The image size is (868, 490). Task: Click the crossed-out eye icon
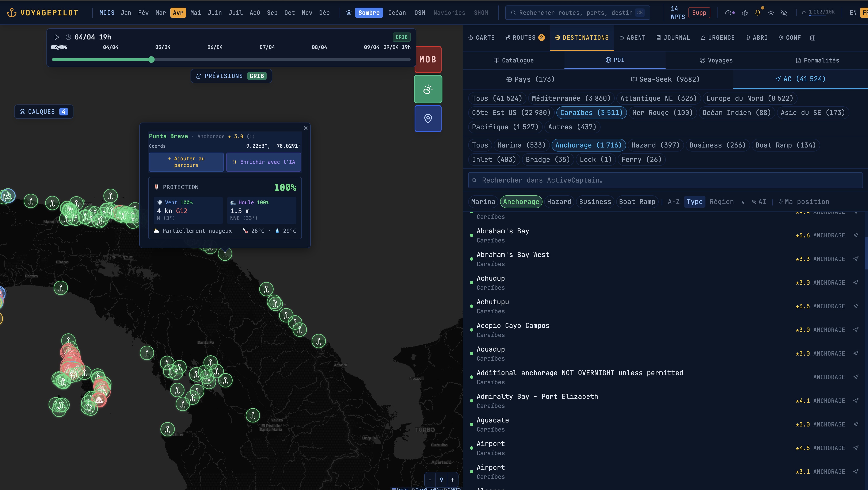784,13
